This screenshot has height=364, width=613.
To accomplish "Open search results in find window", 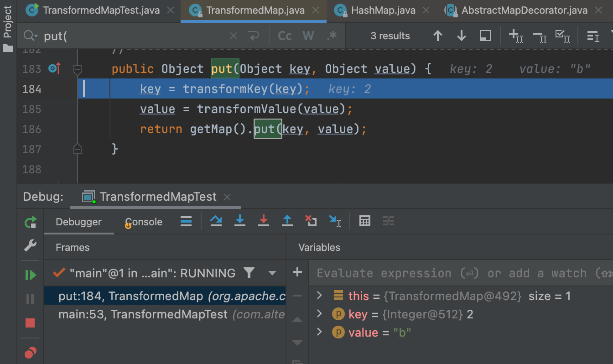I will click(485, 36).
